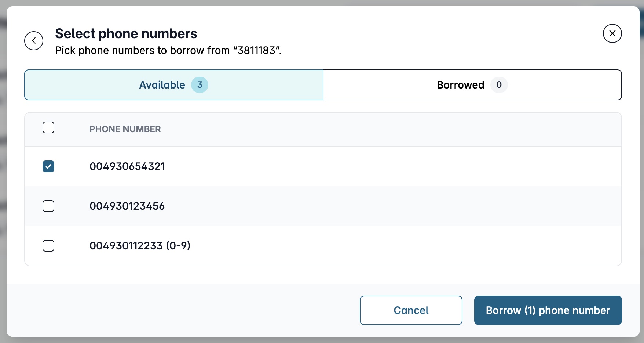Screen dimensions: 644x343
Task: Select the 004930654321 number text
Action: coord(127,166)
